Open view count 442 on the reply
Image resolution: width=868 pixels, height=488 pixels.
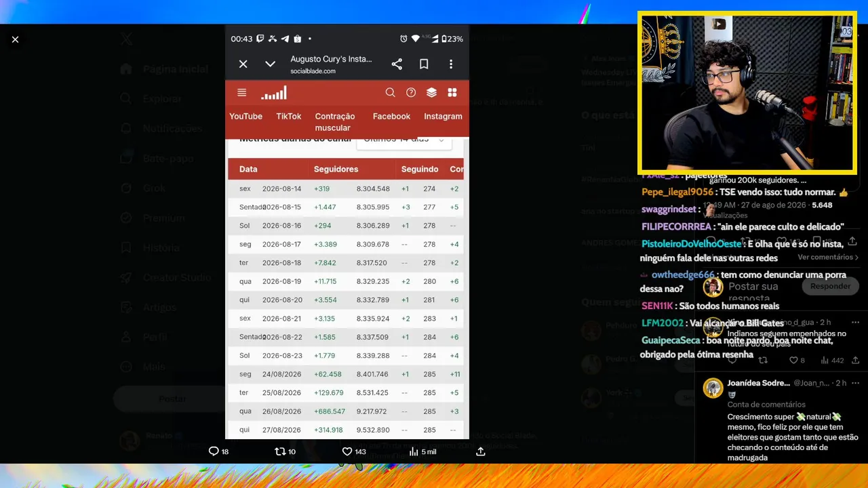831,361
